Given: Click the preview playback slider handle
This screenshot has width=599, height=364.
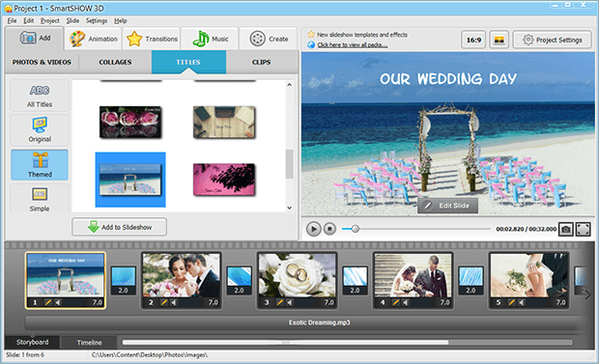Looking at the screenshot, I should pyautogui.click(x=356, y=229).
